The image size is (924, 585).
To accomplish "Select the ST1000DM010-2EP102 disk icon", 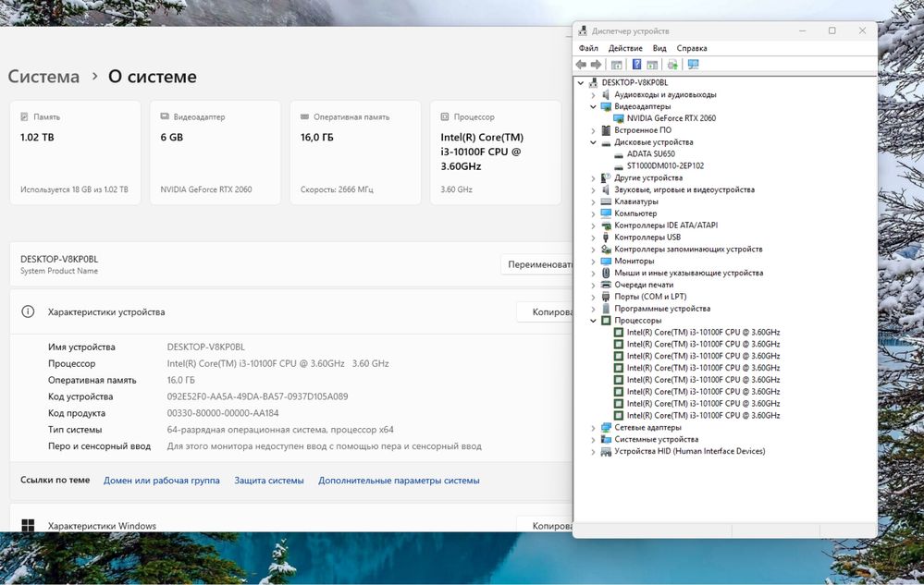I will (x=618, y=166).
